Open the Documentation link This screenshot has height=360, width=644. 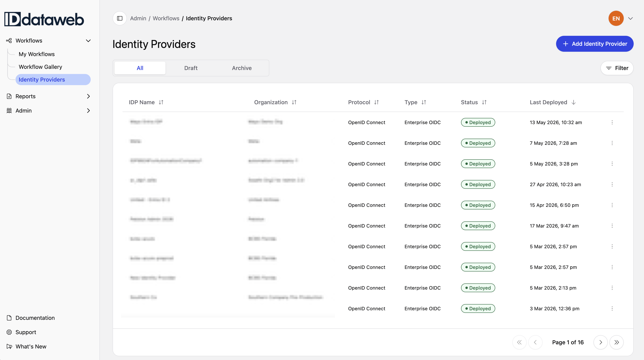coord(35,318)
